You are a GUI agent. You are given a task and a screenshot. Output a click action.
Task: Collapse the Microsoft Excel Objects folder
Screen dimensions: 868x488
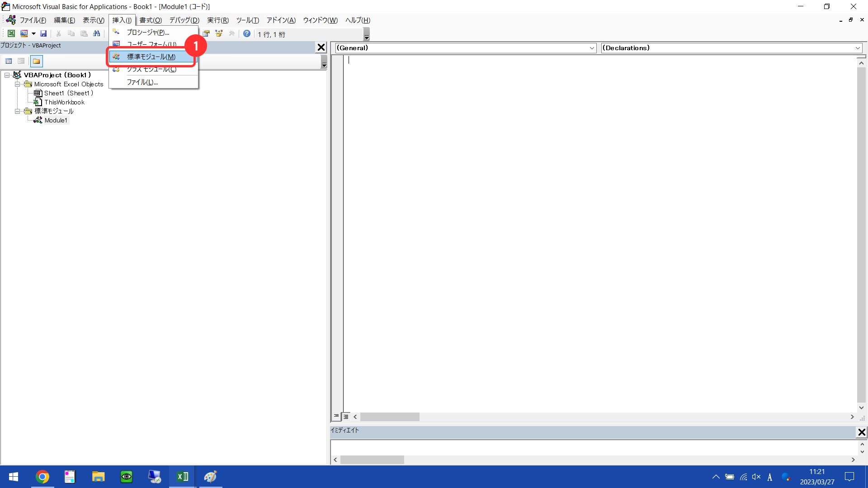click(x=17, y=84)
